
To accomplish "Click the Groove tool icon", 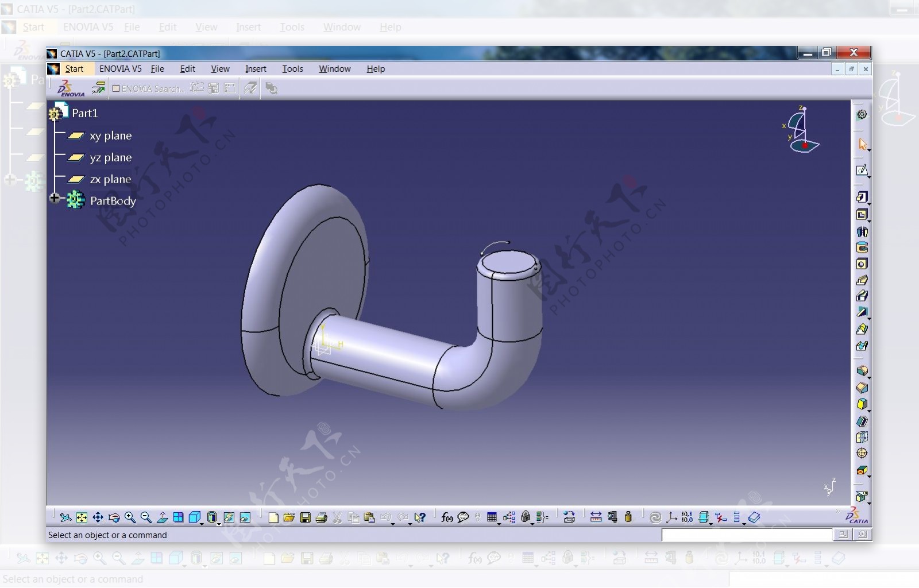I will click(x=862, y=247).
